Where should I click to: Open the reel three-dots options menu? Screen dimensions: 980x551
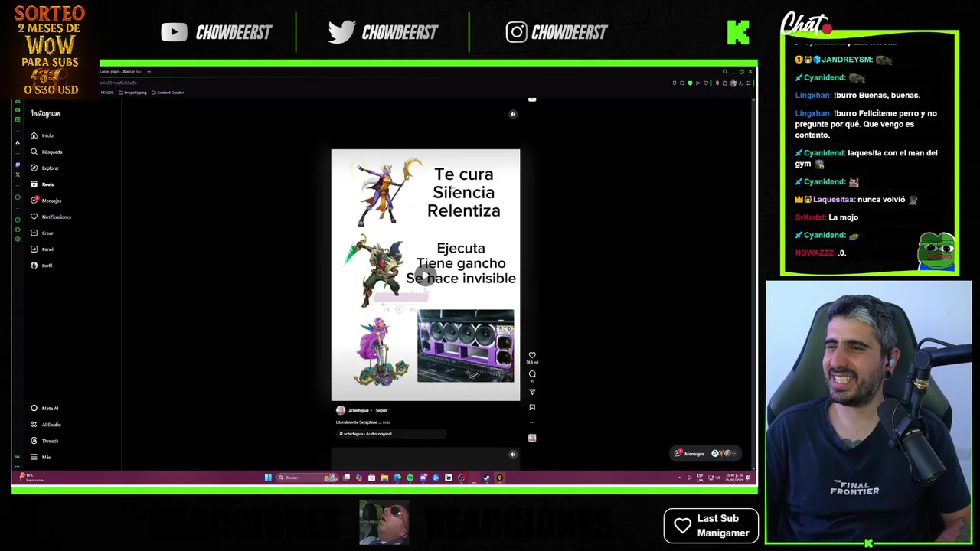coord(532,422)
